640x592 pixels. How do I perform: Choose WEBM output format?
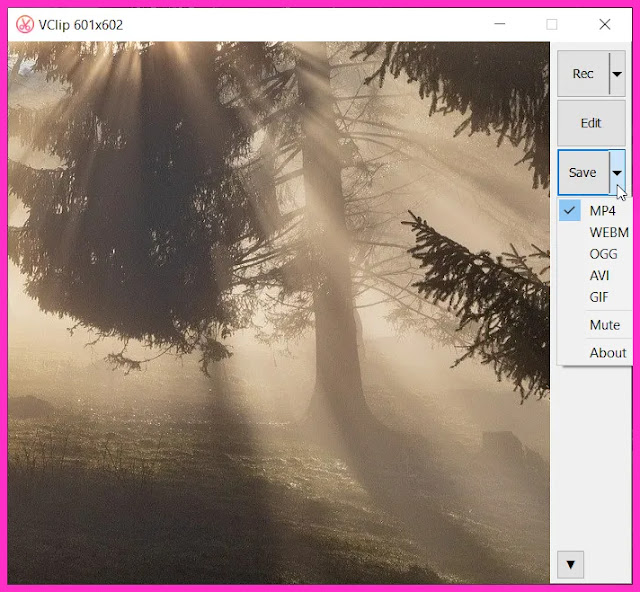point(595,232)
